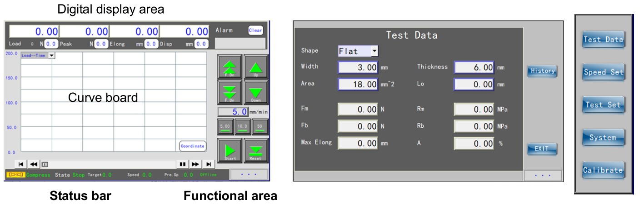Screen dimensions: 644x210
Task: Select the 50 speed preset
Action: click(260, 127)
